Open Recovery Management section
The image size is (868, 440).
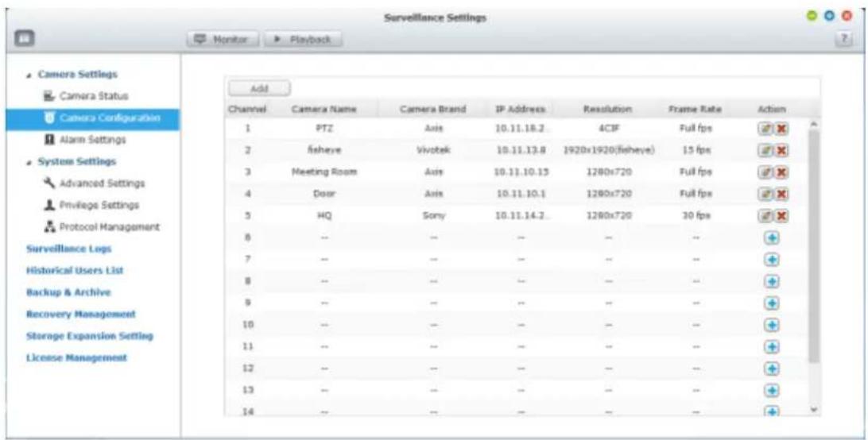(81, 315)
